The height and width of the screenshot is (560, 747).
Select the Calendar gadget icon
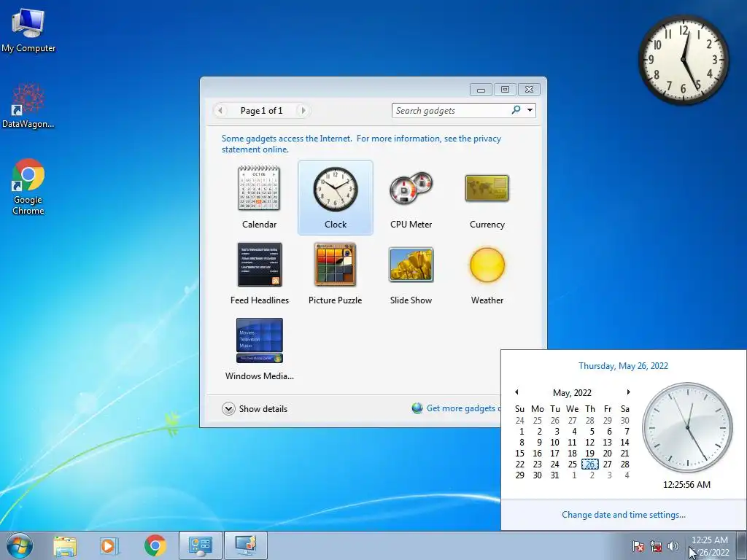(259, 189)
